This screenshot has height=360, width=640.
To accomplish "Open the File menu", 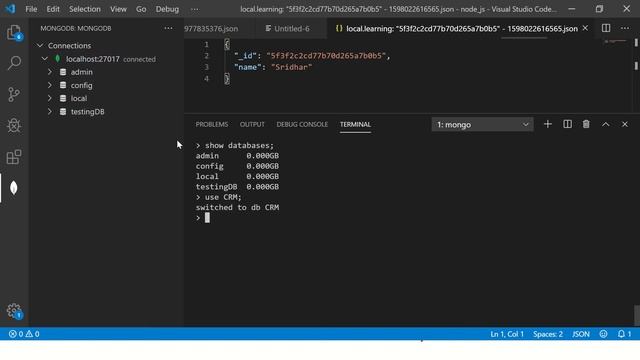I will coord(31,9).
